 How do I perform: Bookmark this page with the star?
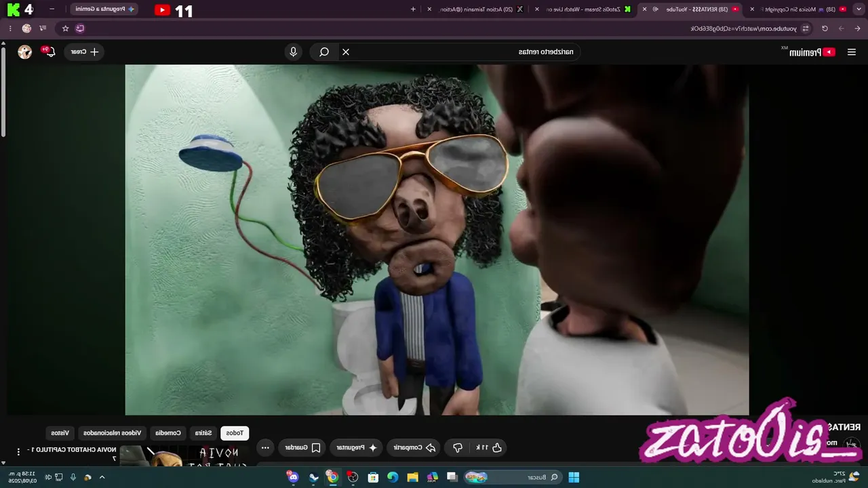pyautogui.click(x=65, y=28)
